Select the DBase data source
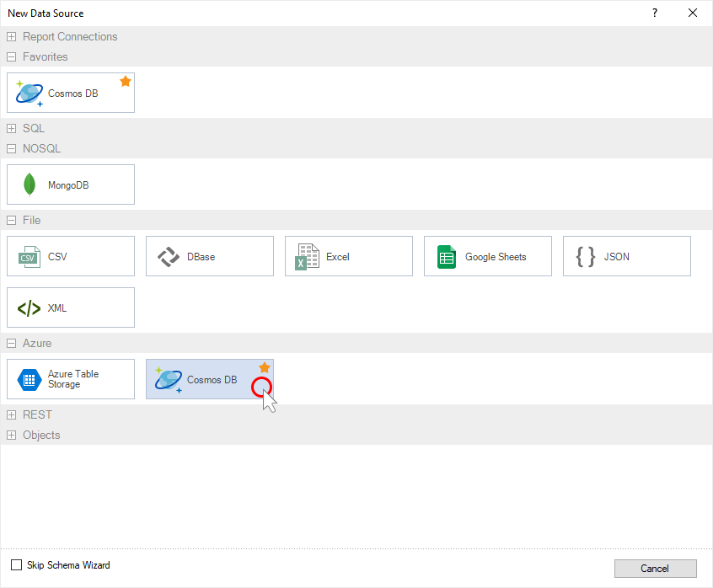This screenshot has height=588, width=713. (x=209, y=256)
